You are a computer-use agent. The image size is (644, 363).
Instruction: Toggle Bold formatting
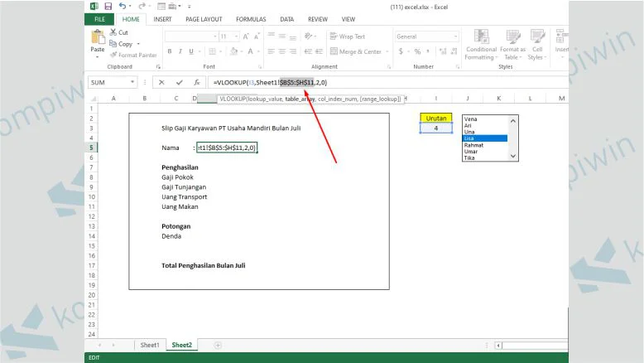click(170, 51)
